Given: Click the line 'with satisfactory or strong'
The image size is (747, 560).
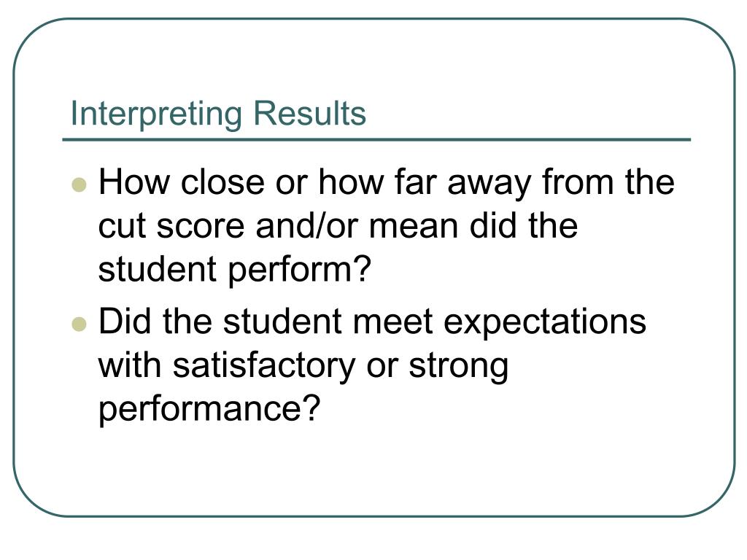Looking at the screenshot, I should 303,367.
